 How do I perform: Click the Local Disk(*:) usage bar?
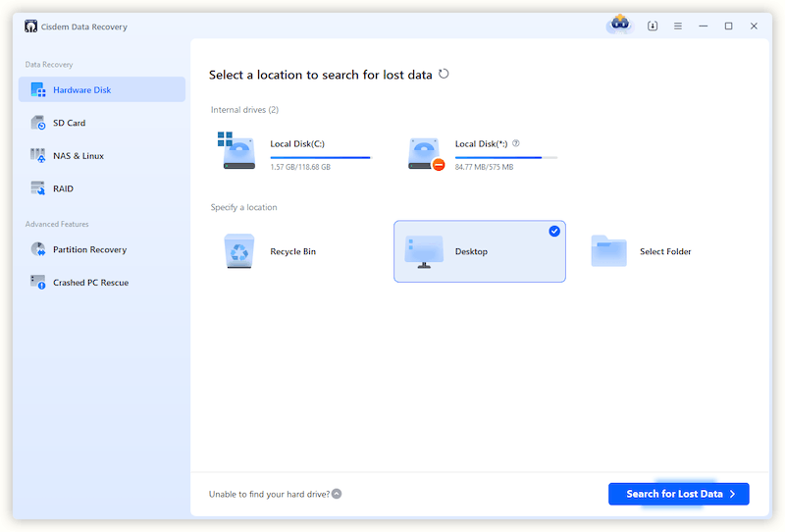tap(505, 157)
